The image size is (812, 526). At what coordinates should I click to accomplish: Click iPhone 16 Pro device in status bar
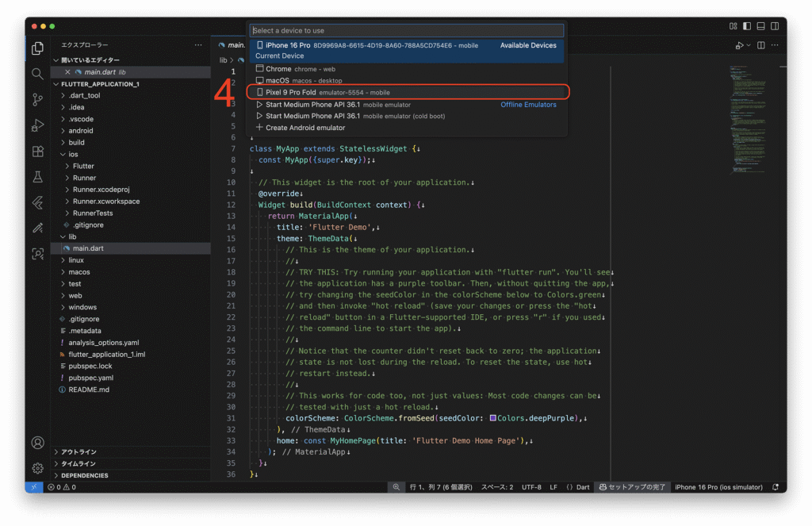click(718, 487)
